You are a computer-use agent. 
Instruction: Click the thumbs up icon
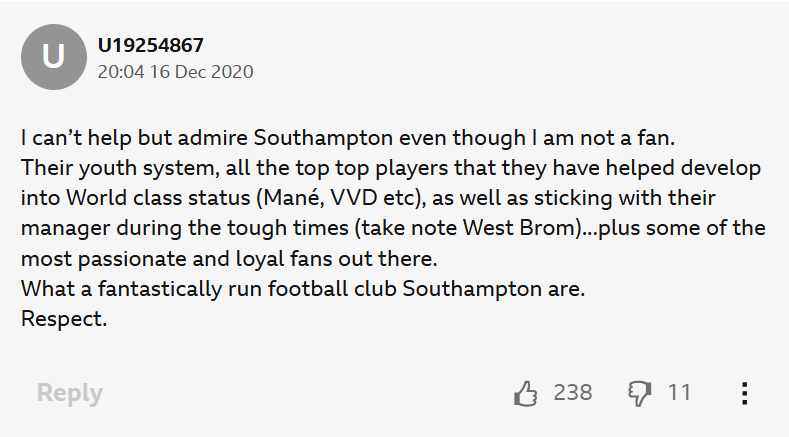525,393
